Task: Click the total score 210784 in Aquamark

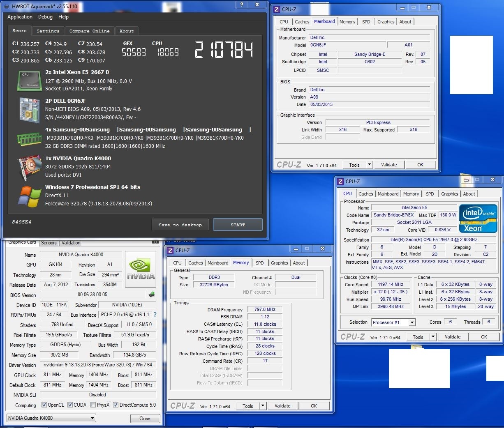Action: (x=224, y=50)
